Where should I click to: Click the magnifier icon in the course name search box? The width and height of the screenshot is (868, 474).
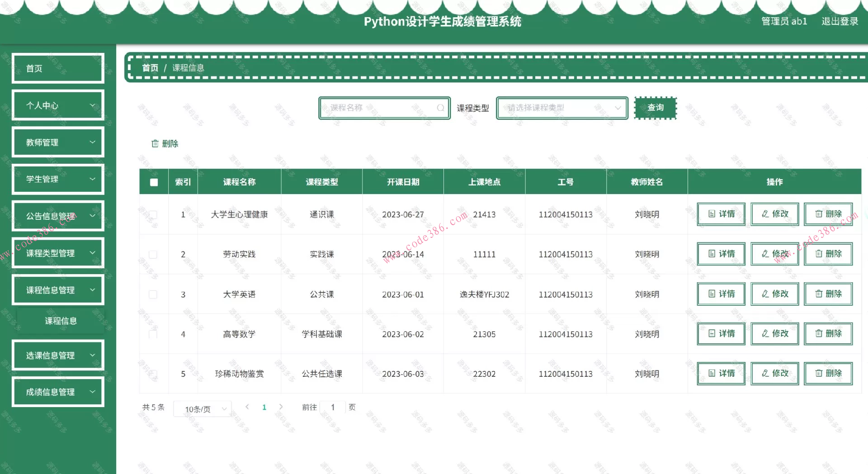point(440,108)
